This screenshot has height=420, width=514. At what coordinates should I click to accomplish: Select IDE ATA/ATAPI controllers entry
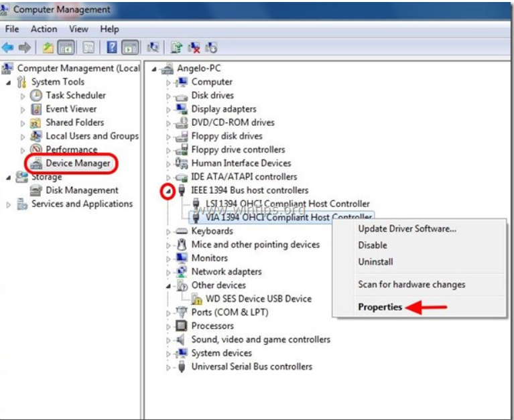tap(244, 177)
